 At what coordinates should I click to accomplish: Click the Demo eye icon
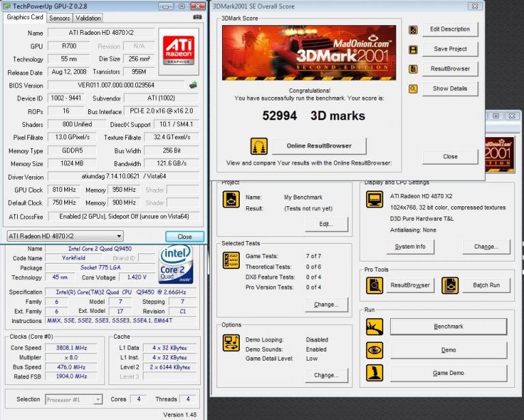[374, 350]
